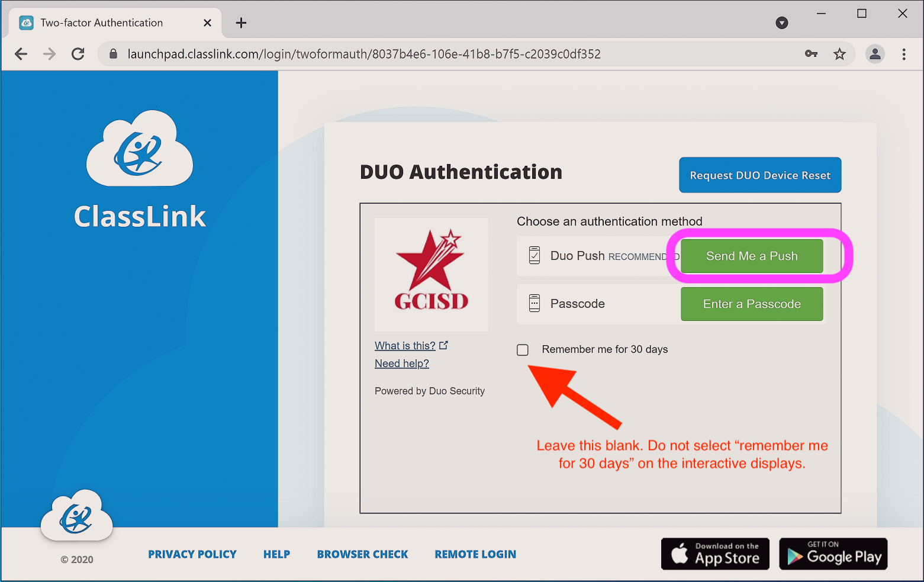Click Enter a Passcode button
This screenshot has height=582, width=924.
coord(752,304)
